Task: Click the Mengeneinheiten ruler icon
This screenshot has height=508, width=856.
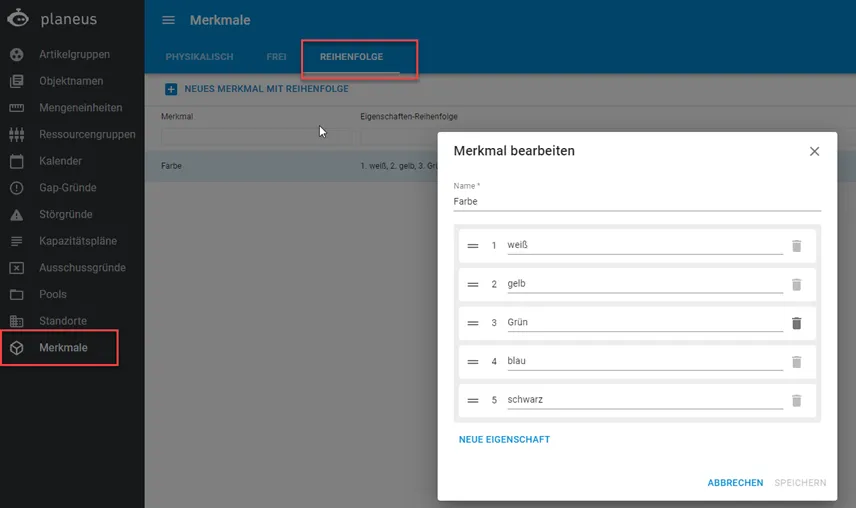Action: (x=17, y=108)
